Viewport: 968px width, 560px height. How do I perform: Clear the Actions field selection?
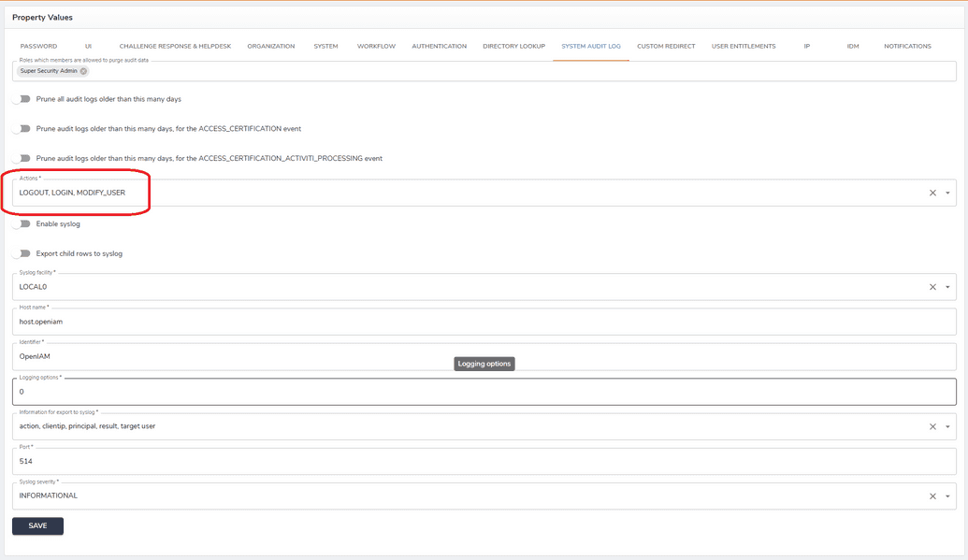coord(932,193)
